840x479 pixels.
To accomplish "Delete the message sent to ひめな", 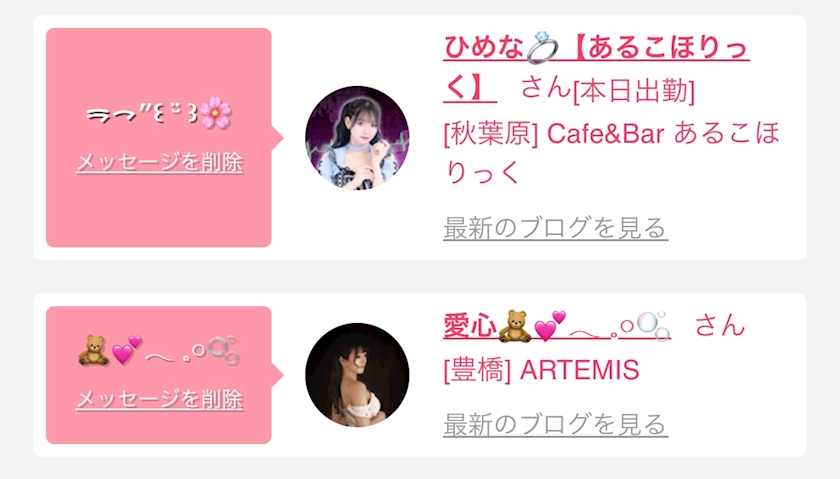I will (160, 162).
